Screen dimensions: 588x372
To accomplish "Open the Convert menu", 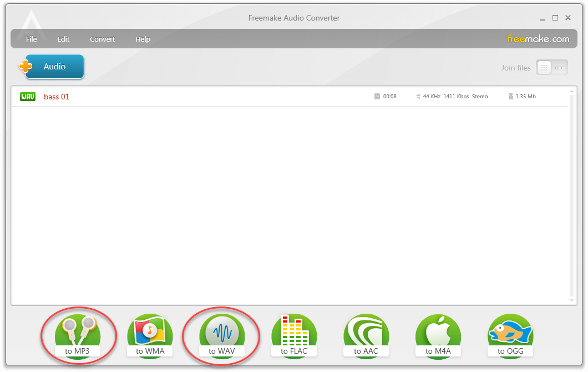I will point(102,39).
